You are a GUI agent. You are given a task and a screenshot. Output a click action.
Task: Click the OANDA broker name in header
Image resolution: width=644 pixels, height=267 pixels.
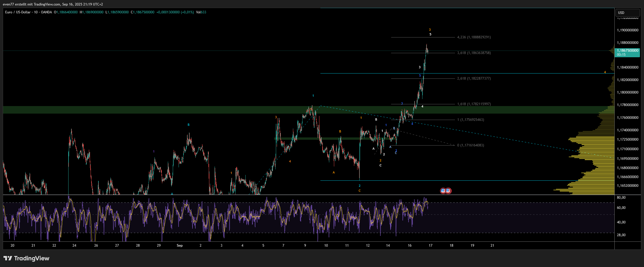pyautogui.click(x=46, y=12)
